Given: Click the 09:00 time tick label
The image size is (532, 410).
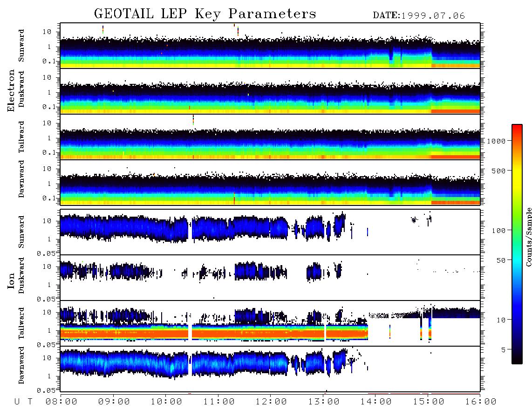Looking at the screenshot, I should coord(114,402).
